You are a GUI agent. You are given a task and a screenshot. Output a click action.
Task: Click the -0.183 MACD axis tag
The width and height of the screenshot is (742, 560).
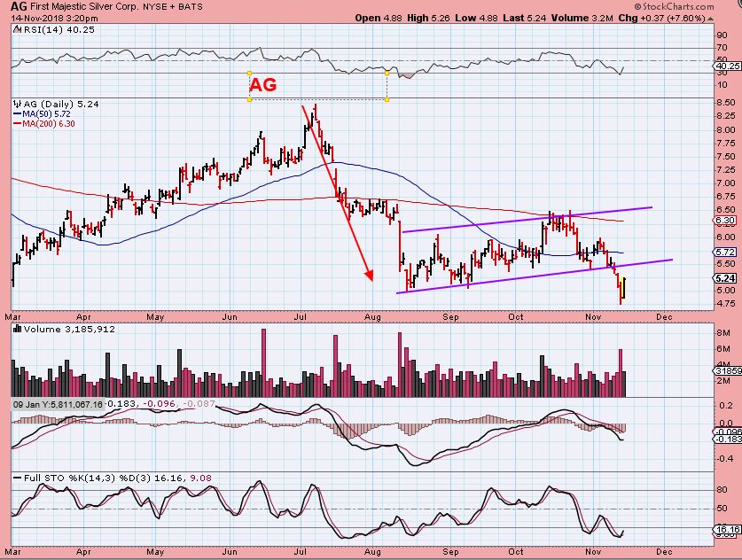(x=729, y=439)
